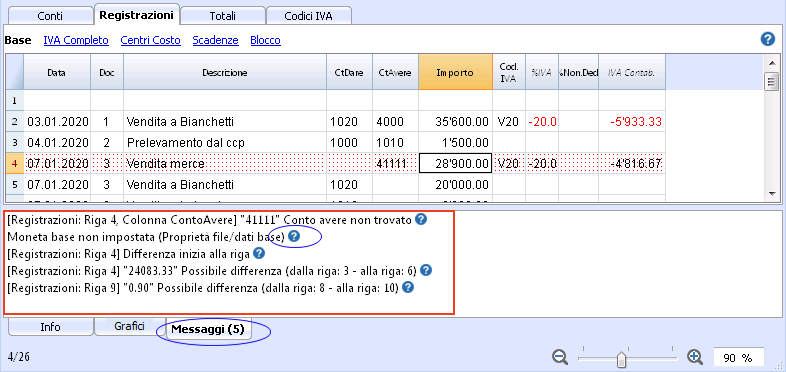This screenshot has height=372, width=786.
Task: Open help for '0.90' Possibile differenza message
Action: click(408, 288)
